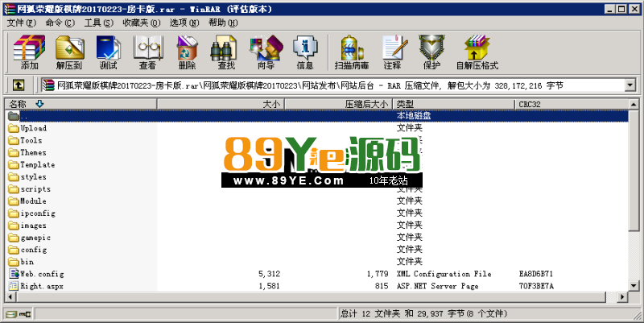Viewport: 644px width, 323px height.
Task: Sort by Size (大小) column header
Action: (x=221, y=104)
